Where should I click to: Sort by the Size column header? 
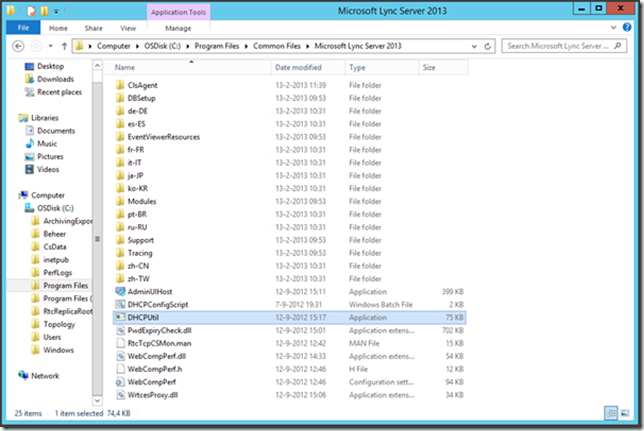(444, 67)
